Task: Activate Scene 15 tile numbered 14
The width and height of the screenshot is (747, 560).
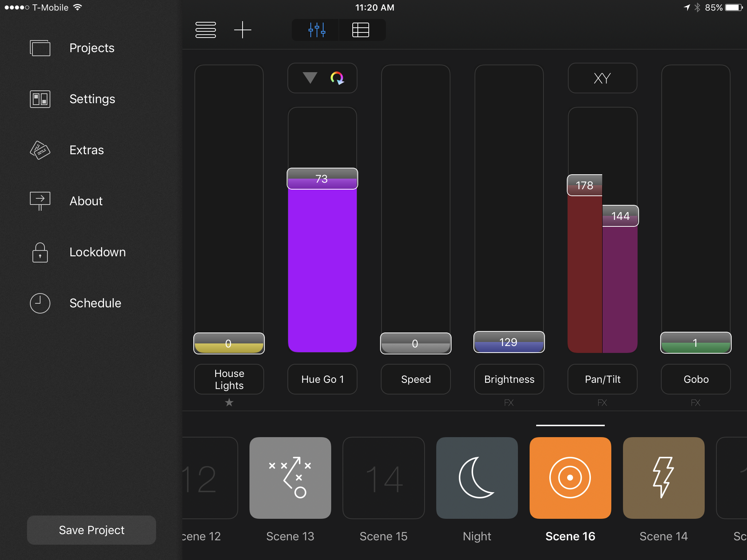Action: [384, 478]
